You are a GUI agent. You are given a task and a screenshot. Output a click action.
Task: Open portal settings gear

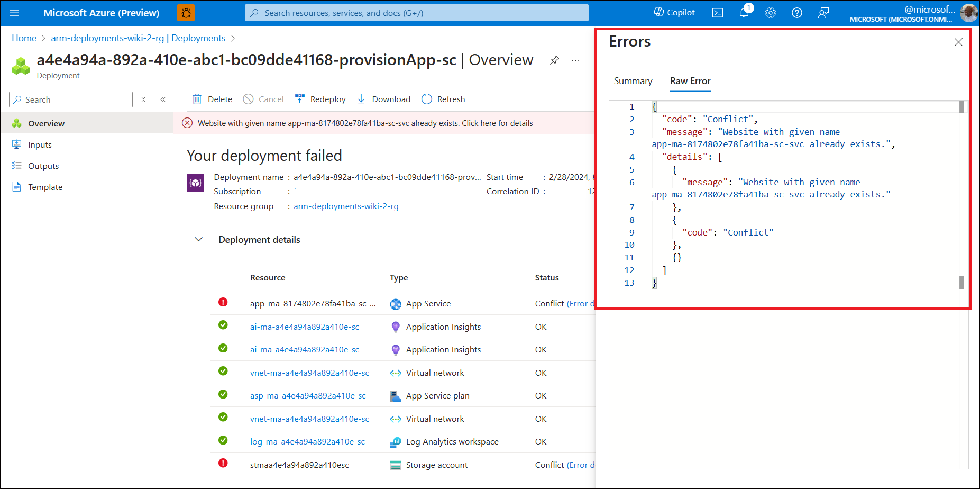(x=771, y=13)
